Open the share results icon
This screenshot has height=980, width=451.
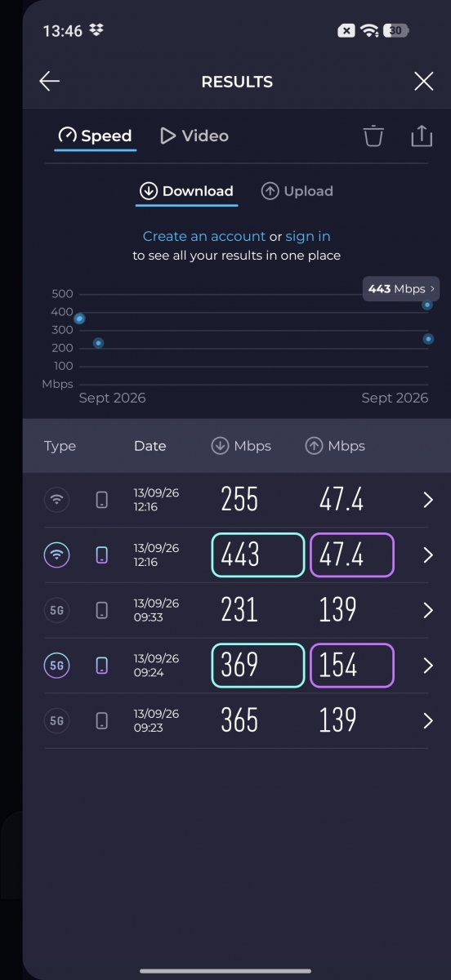click(x=422, y=136)
